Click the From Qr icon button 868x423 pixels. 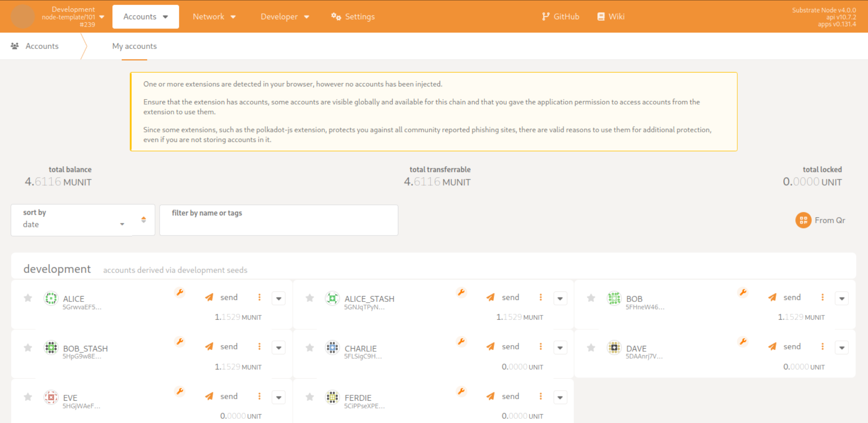[803, 220]
